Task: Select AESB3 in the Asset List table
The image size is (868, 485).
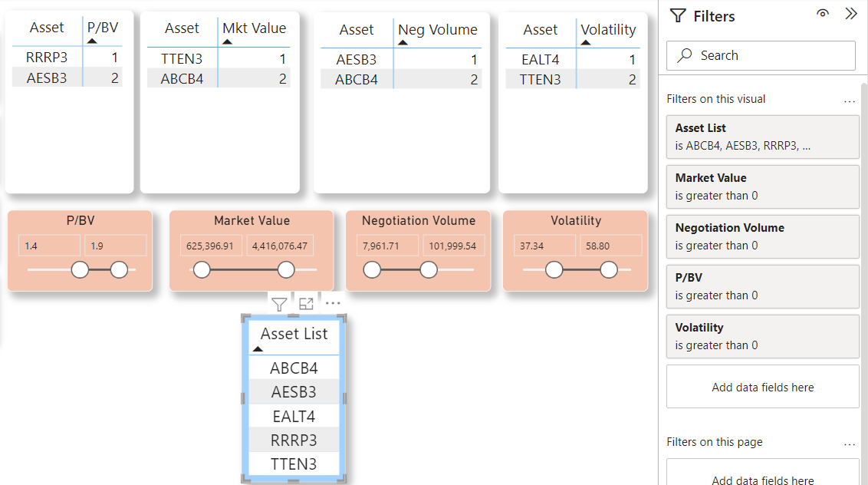Action: tap(294, 392)
